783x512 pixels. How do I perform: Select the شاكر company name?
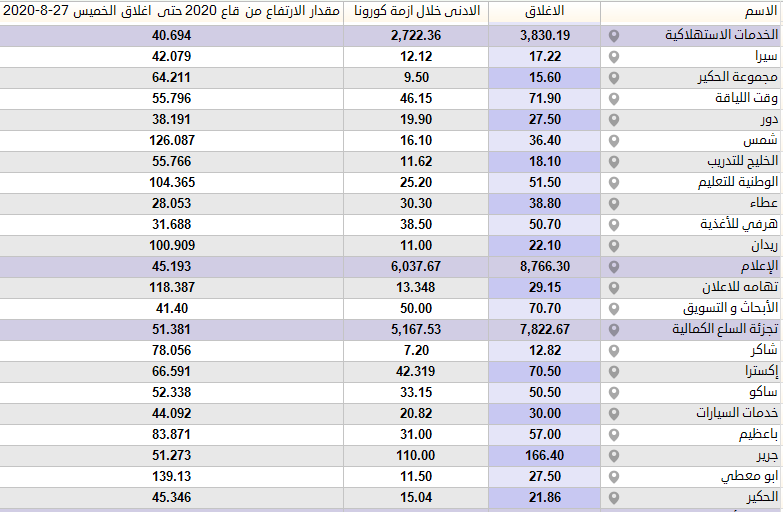[x=764, y=350]
